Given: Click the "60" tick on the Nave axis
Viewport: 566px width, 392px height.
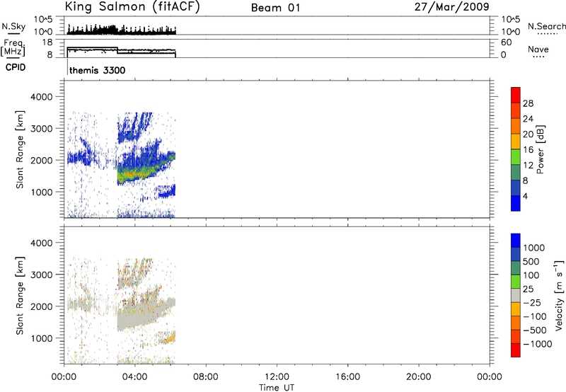Looking at the screenshot, I should pos(506,42).
